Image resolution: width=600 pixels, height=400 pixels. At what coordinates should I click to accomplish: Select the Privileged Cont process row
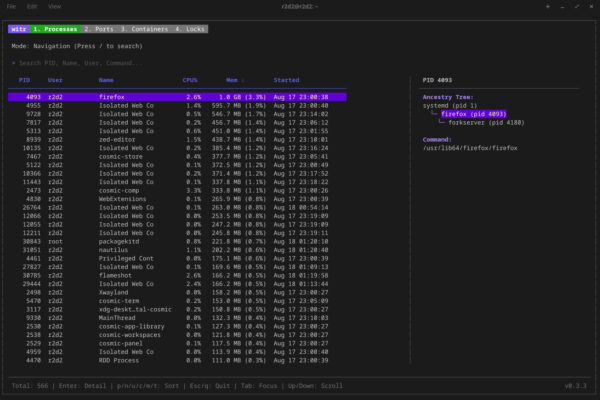point(177,258)
